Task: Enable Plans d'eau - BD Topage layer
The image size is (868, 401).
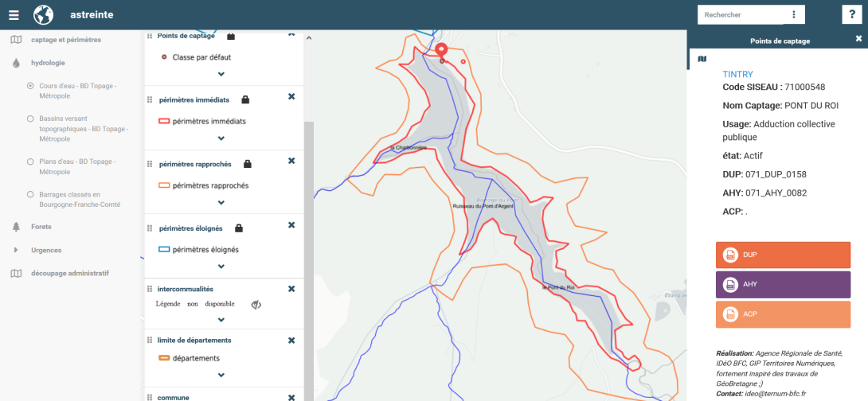Action: pyautogui.click(x=30, y=161)
